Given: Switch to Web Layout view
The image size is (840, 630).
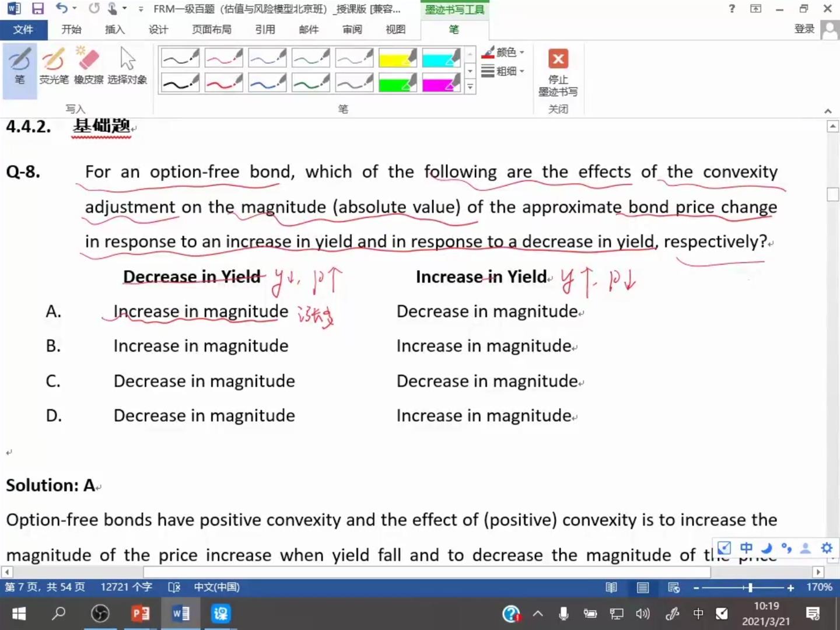Looking at the screenshot, I should coord(674,587).
